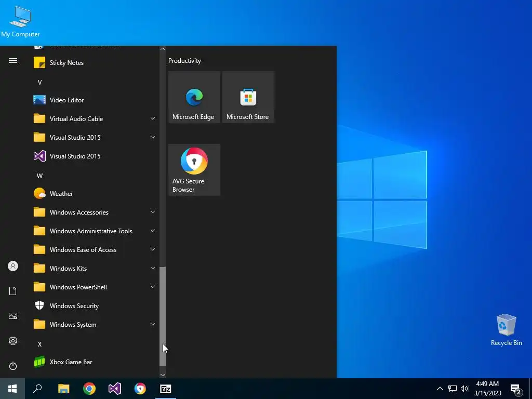Click the scroll down arrow of app list
Viewport: 532px width, 399px height.
pos(163,375)
